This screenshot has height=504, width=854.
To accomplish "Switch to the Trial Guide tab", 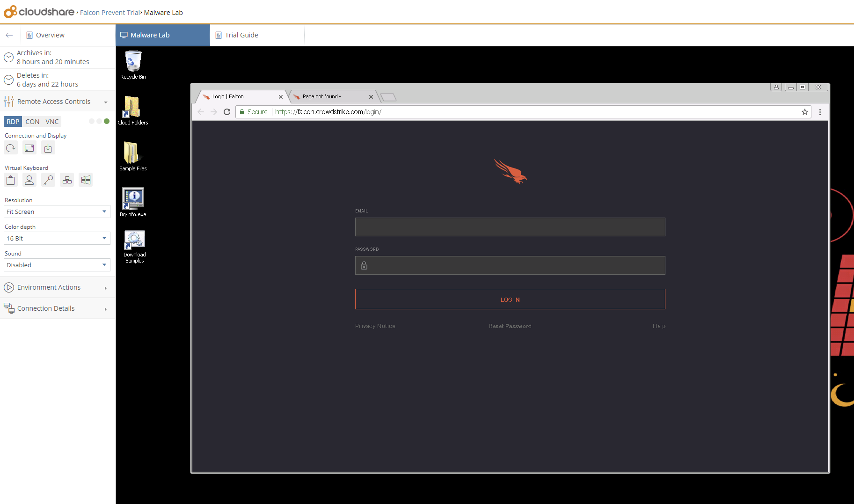I will click(x=241, y=35).
